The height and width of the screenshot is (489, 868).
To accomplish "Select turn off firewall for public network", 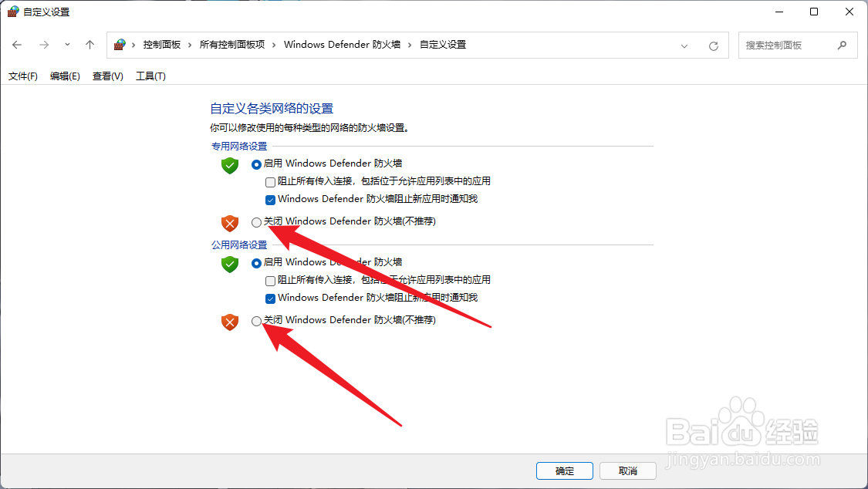I will coord(256,321).
